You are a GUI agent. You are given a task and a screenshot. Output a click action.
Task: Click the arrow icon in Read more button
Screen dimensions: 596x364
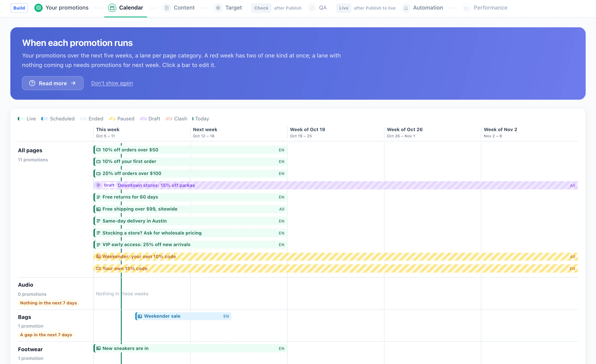point(73,83)
